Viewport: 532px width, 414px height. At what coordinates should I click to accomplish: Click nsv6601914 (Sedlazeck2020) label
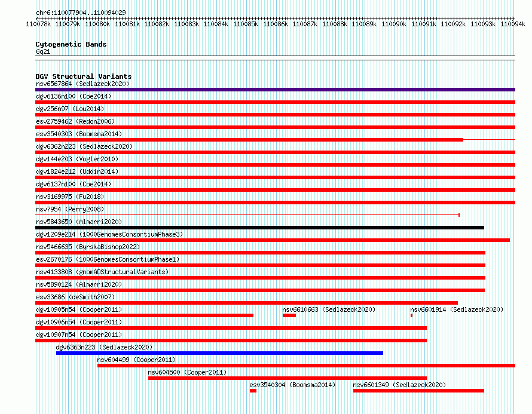[x=457, y=309]
